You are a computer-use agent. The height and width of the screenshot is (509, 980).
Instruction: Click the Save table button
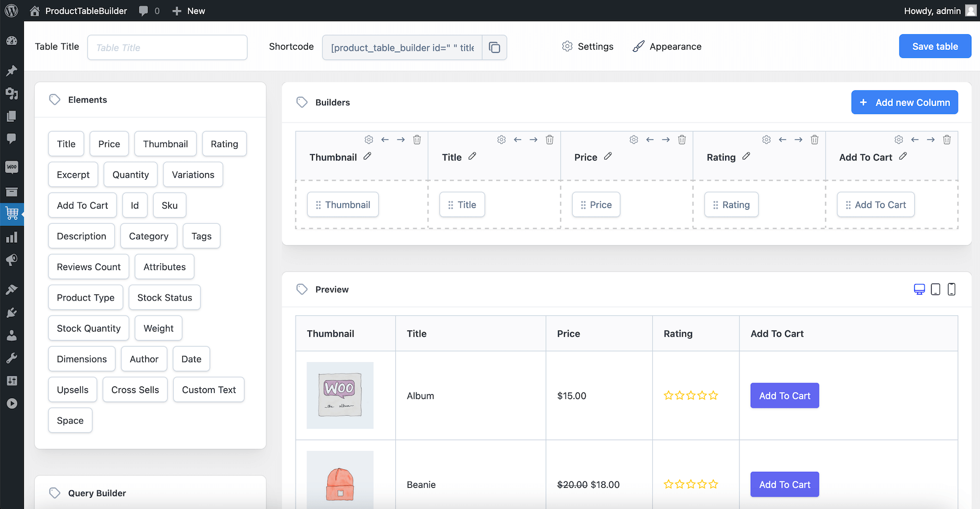click(x=935, y=46)
